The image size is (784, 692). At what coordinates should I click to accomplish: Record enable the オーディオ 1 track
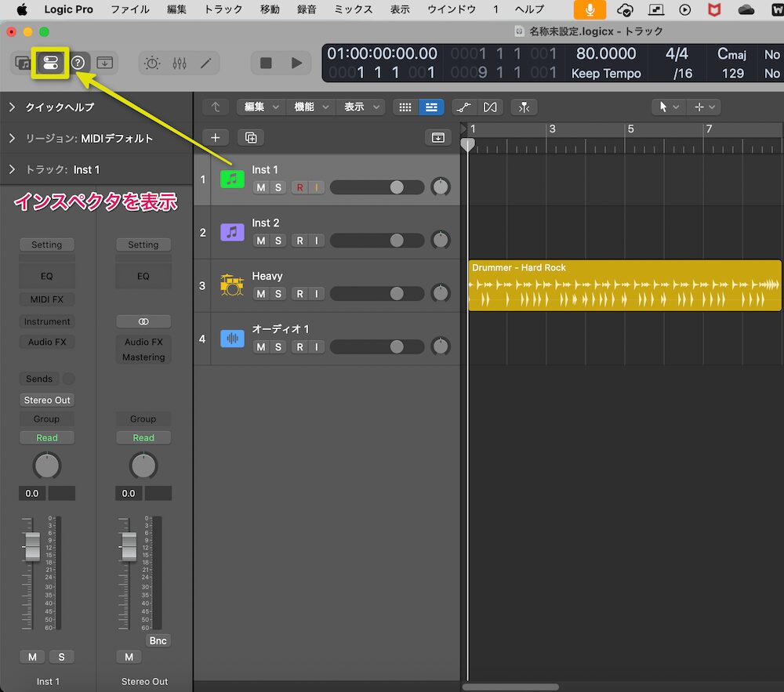coord(300,346)
